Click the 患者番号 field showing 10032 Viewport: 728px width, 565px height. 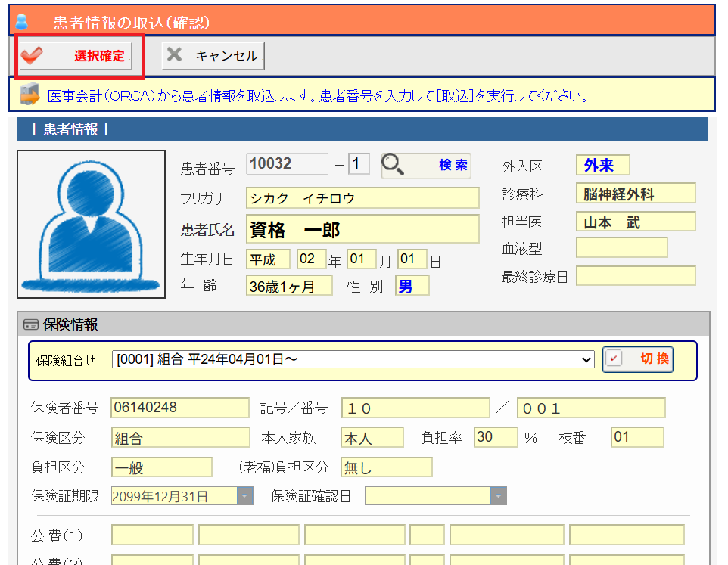[287, 164]
